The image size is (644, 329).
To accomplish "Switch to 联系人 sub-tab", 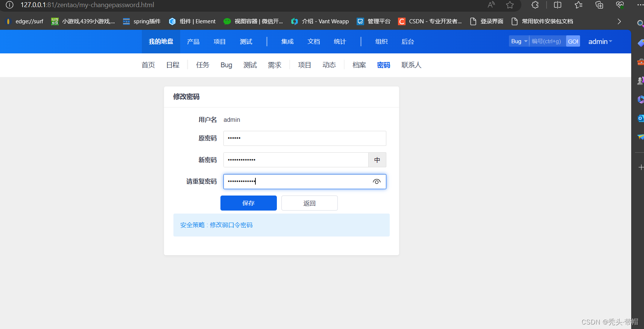I will pyautogui.click(x=412, y=65).
